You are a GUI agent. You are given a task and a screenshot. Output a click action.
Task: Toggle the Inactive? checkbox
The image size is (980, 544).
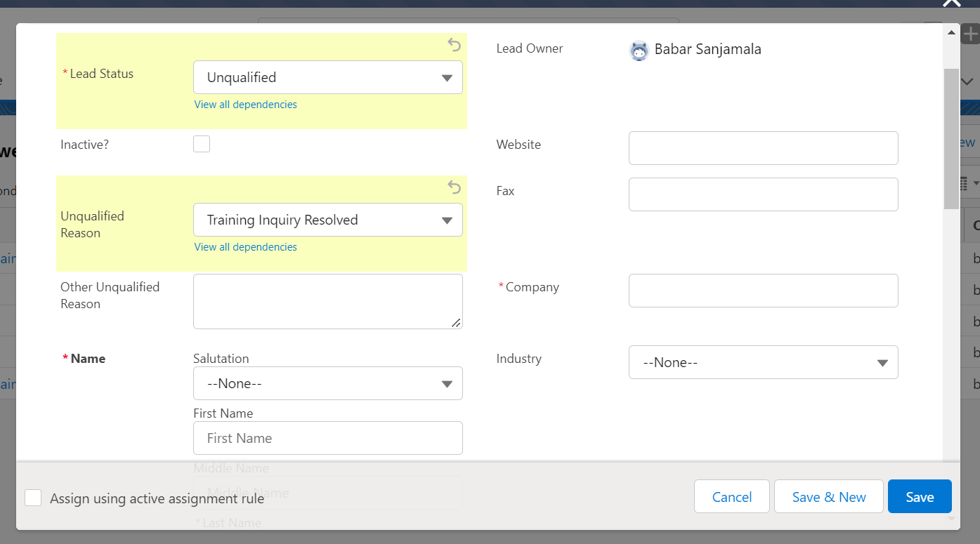tap(202, 145)
